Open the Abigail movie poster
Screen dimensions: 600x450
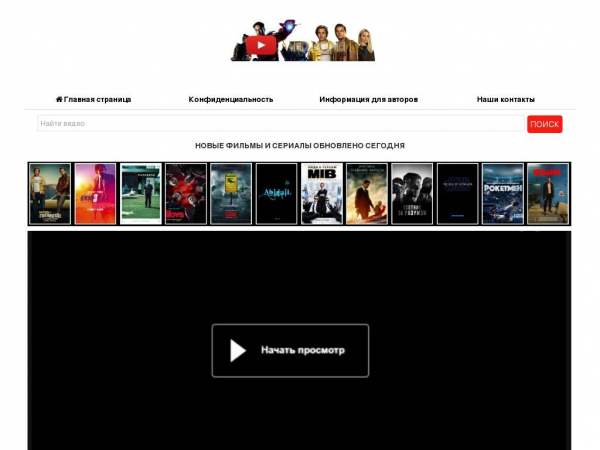276,194
